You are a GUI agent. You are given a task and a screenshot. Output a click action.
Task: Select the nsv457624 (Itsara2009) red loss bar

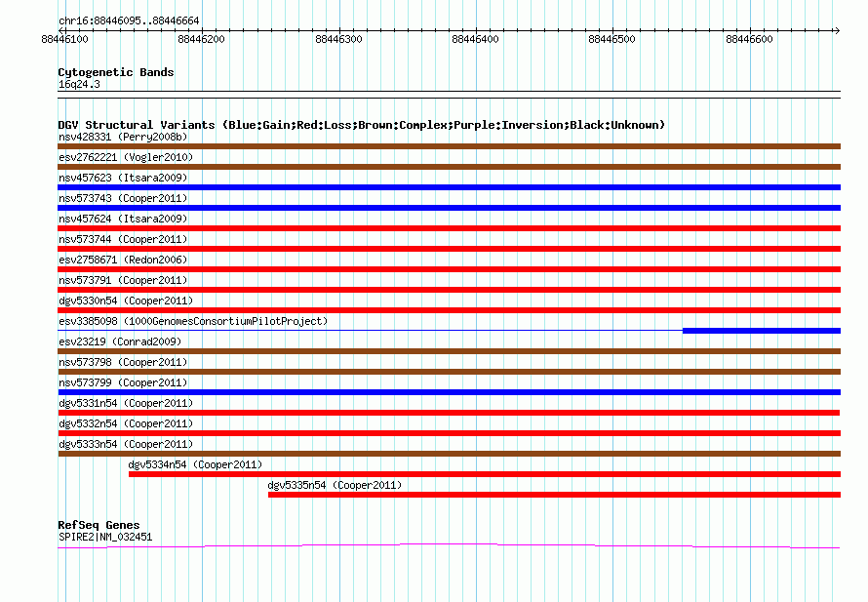click(449, 228)
